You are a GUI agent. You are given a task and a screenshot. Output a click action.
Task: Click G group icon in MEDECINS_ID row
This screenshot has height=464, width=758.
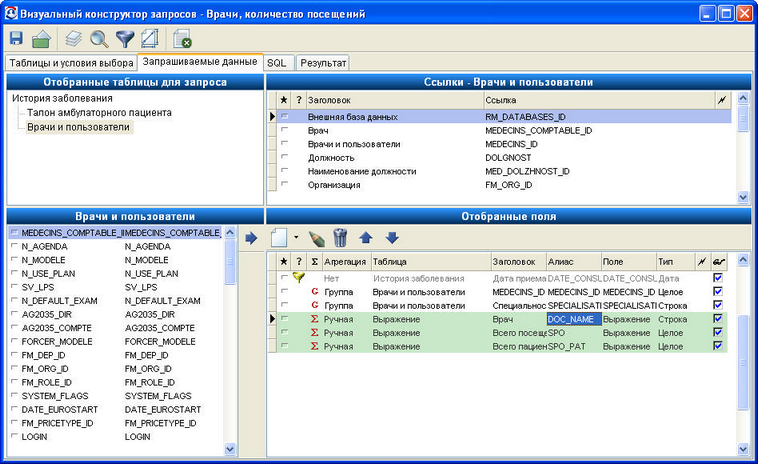coord(315,292)
